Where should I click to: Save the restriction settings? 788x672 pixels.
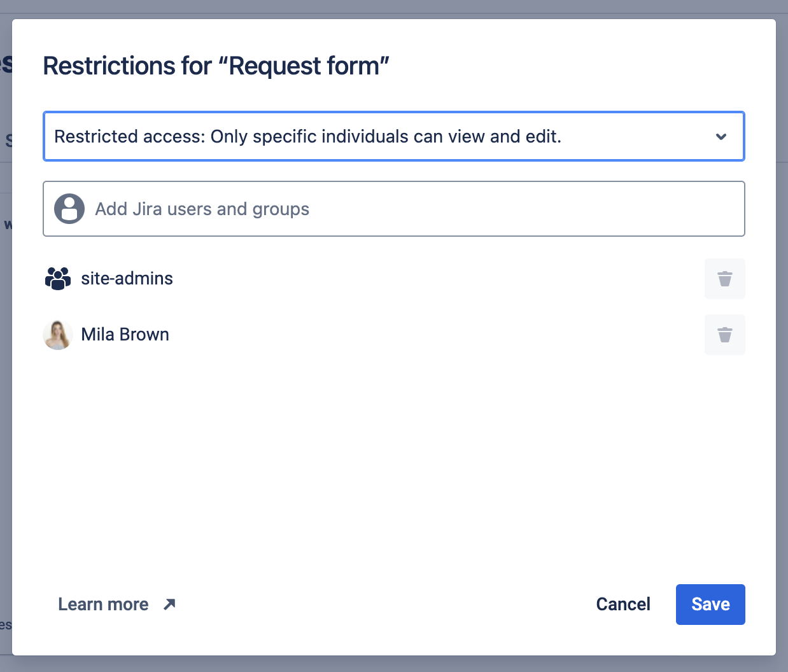pos(710,605)
